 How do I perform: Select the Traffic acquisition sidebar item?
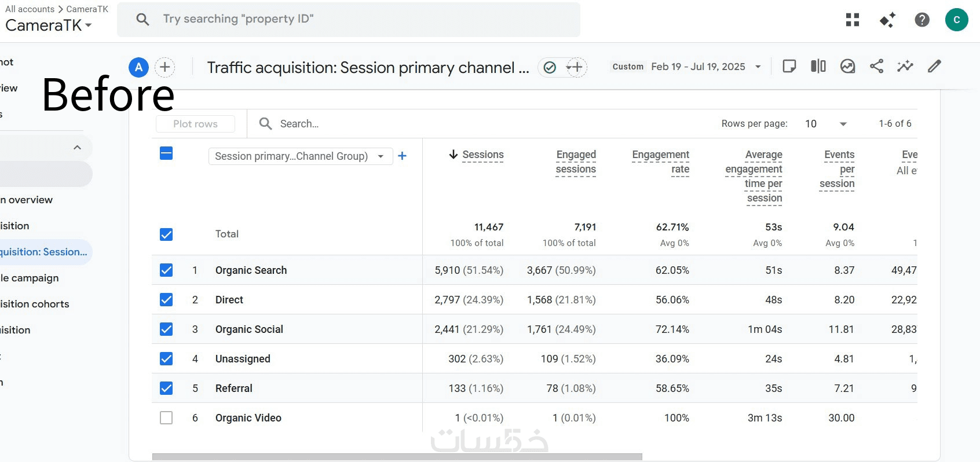(x=44, y=252)
